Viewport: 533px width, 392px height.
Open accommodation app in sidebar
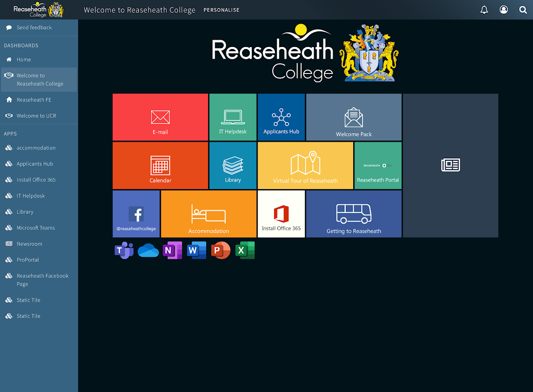click(39, 148)
